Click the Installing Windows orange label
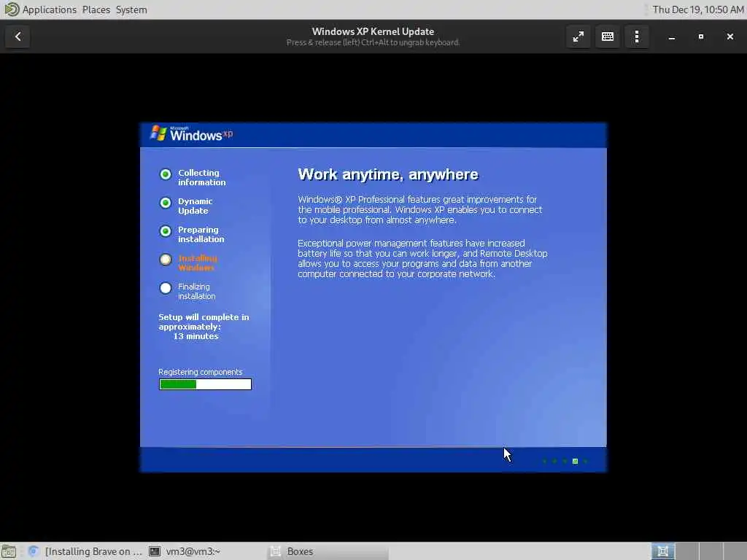Image resolution: width=747 pixels, height=560 pixels. pos(198,262)
